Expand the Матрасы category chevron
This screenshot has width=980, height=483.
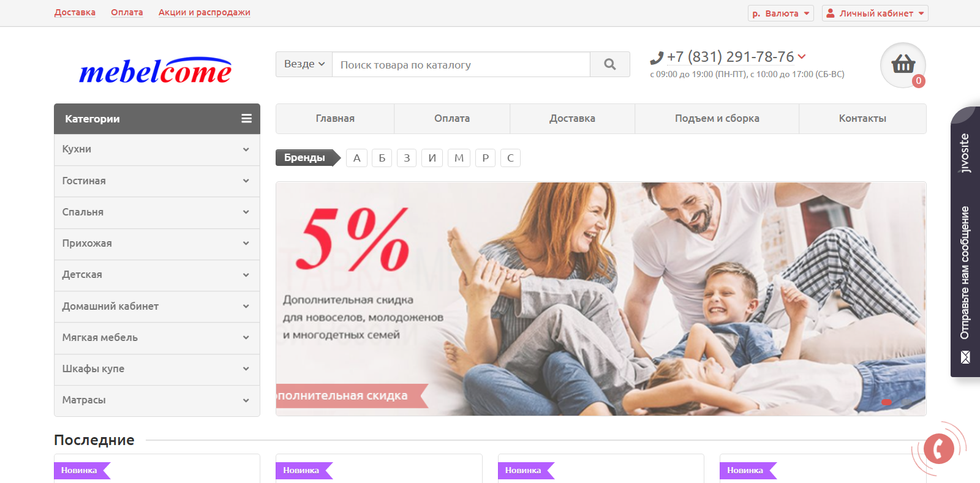(x=246, y=400)
